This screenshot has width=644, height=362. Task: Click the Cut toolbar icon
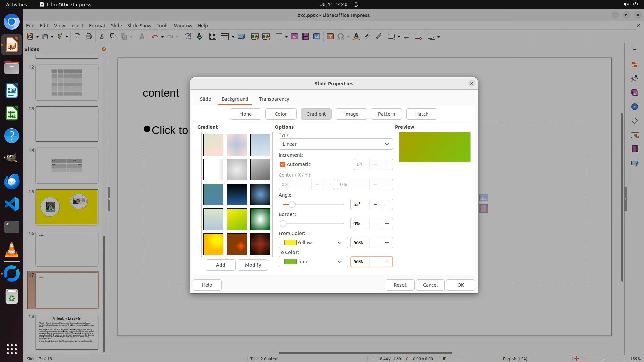[102, 37]
